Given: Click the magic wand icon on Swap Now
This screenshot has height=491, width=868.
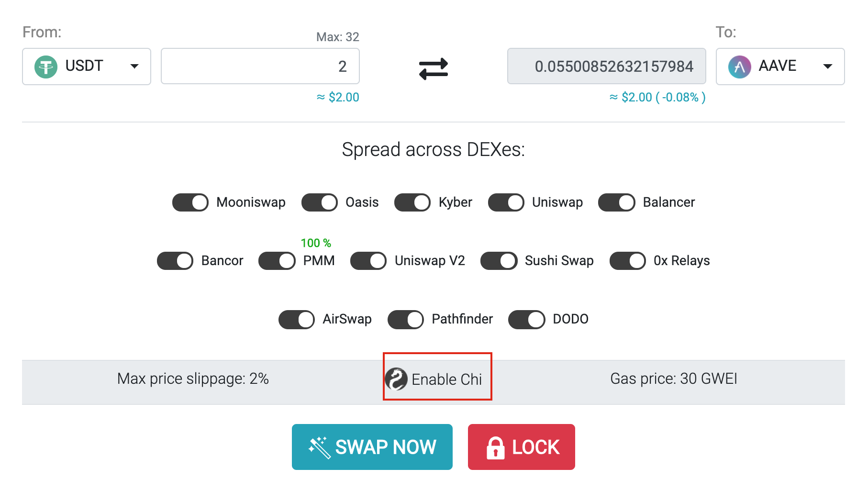Looking at the screenshot, I should (320, 447).
